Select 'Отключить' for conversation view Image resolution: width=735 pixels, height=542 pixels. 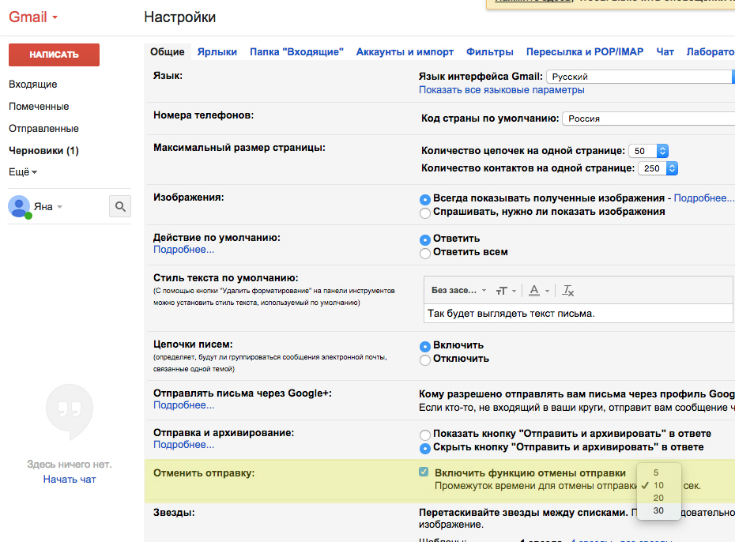pos(426,359)
